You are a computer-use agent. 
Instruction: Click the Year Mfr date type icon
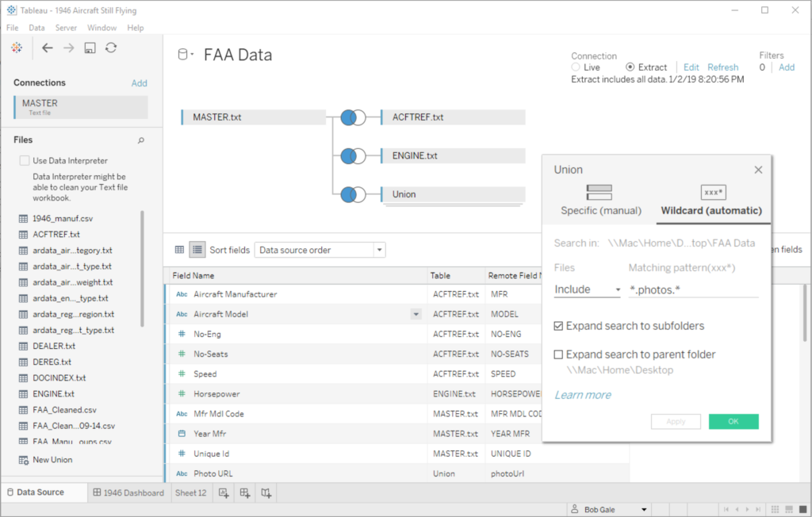[x=182, y=434]
